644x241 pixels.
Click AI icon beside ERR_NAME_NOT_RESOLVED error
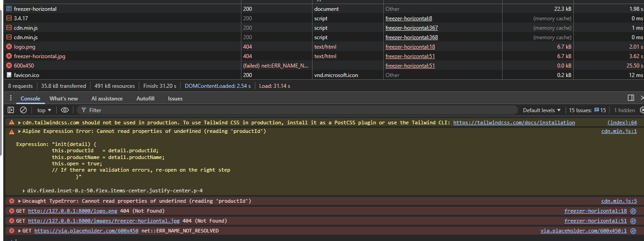click(x=633, y=231)
